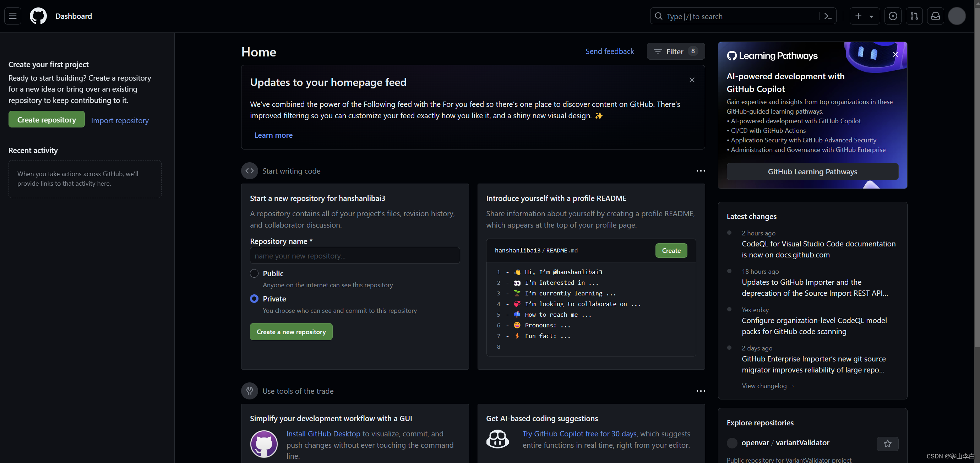Open the openvar / variantValidator repository link
Image resolution: width=980 pixels, height=463 pixels.
(785, 442)
